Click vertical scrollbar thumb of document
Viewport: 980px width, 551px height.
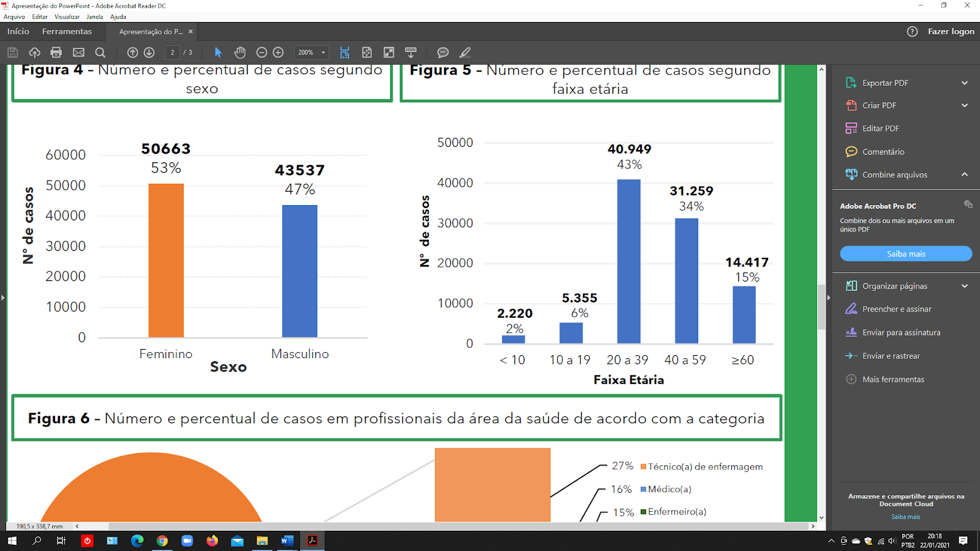click(821, 307)
